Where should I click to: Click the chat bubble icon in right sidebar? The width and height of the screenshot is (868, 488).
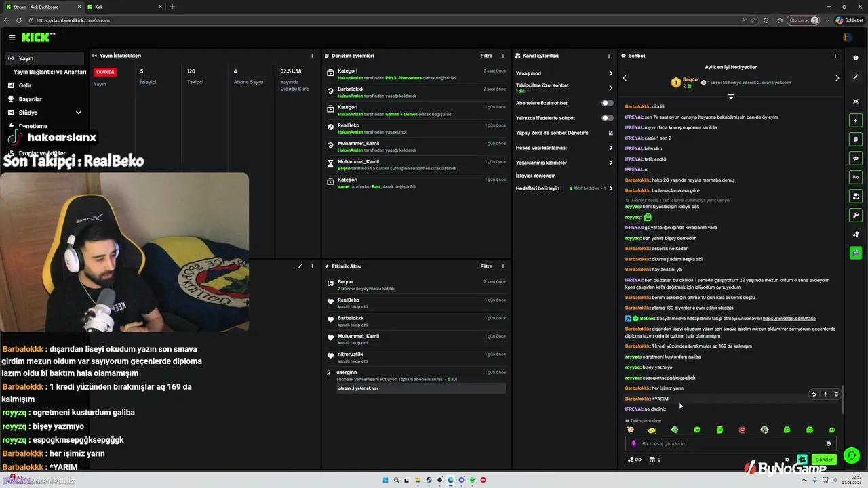[x=856, y=159]
